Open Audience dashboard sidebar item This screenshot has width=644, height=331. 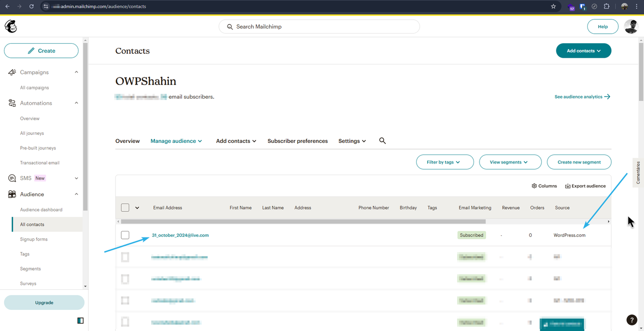[x=41, y=210]
